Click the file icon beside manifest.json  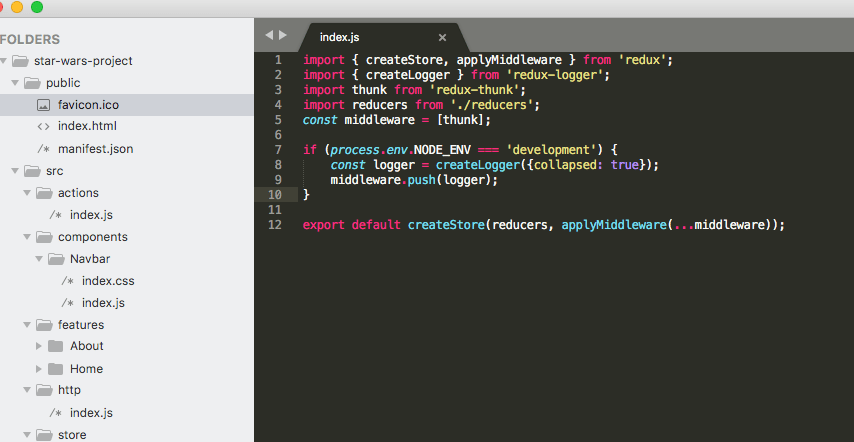43,149
